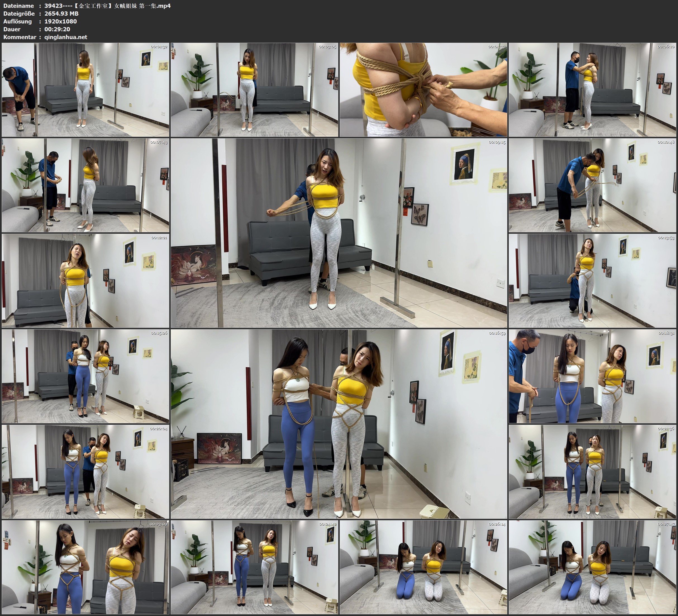The image size is (678, 616).
Task: Click the thumbnail timestamped 00:06:10
Action: (592, 89)
